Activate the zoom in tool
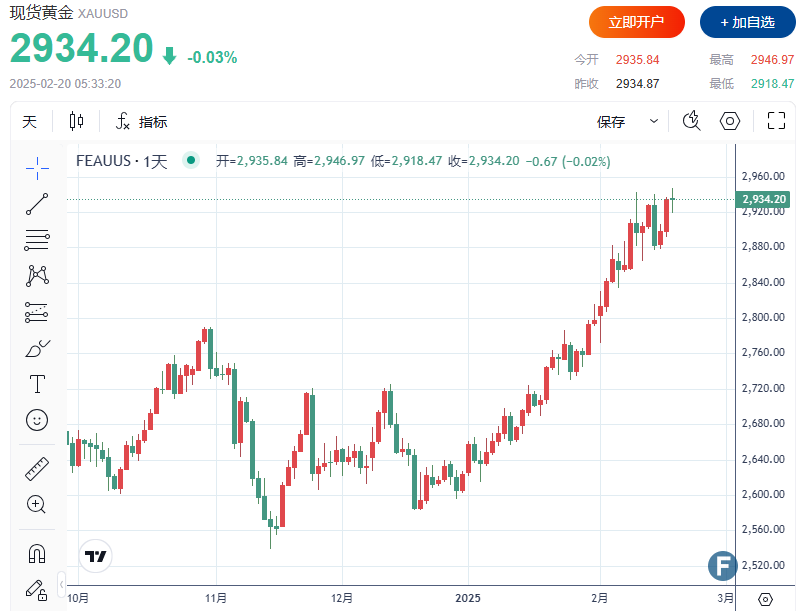Image resolution: width=800 pixels, height=611 pixels. click(x=37, y=504)
